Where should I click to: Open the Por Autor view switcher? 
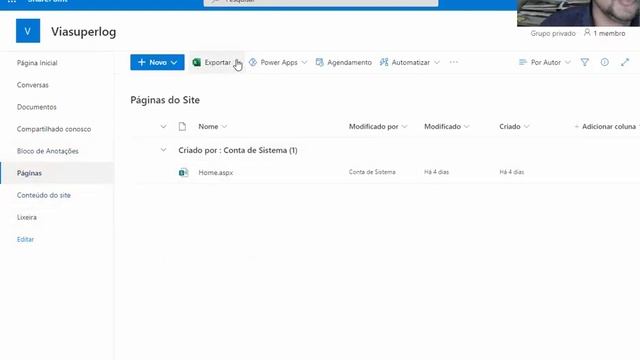[x=544, y=62]
